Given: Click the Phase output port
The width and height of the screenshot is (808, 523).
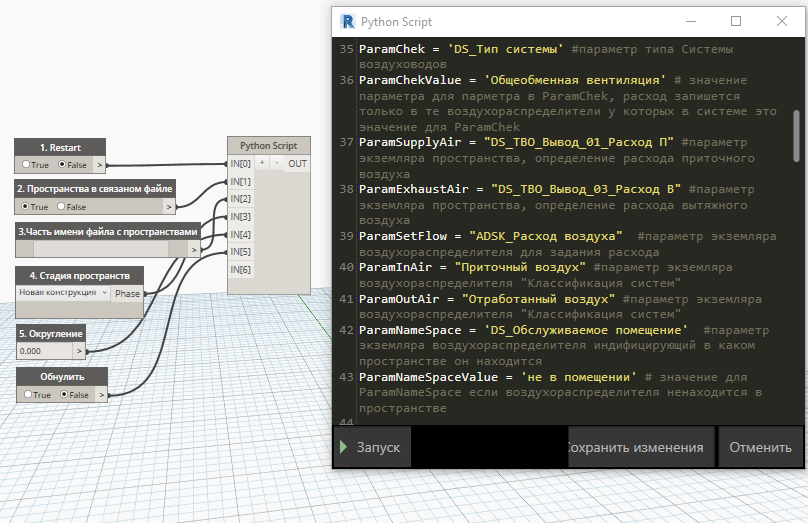Looking at the screenshot, I should point(127,294).
